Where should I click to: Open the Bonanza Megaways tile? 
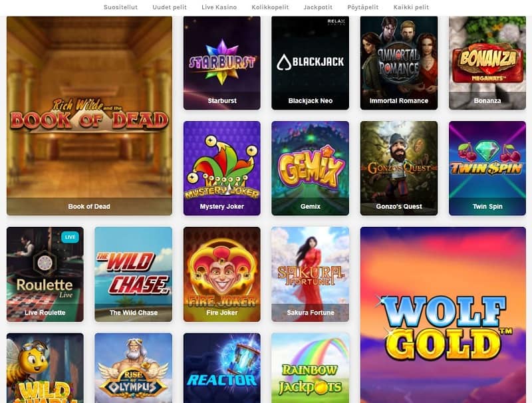tap(487, 63)
